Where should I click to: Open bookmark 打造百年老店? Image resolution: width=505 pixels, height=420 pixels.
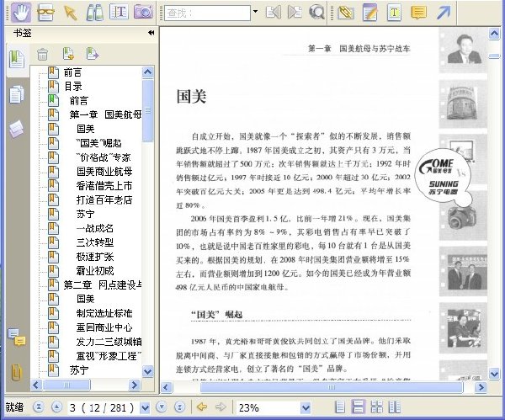pos(104,199)
